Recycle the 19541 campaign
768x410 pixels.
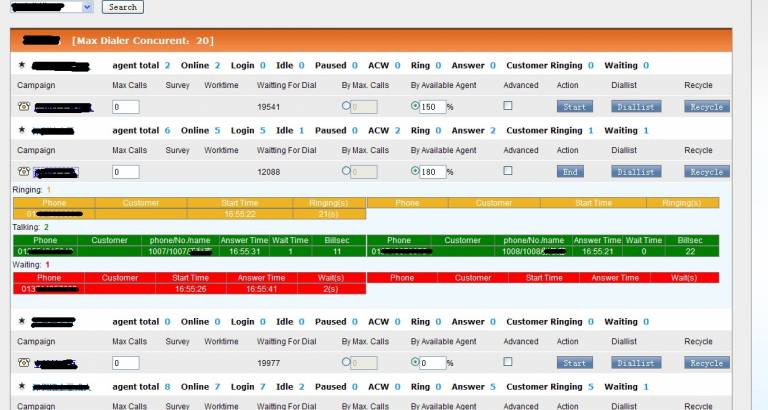click(x=707, y=107)
